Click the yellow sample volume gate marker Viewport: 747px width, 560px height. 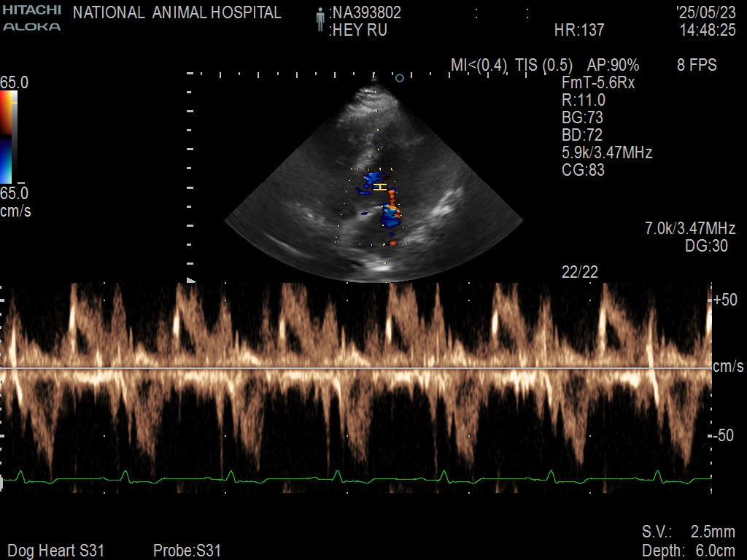(379, 187)
